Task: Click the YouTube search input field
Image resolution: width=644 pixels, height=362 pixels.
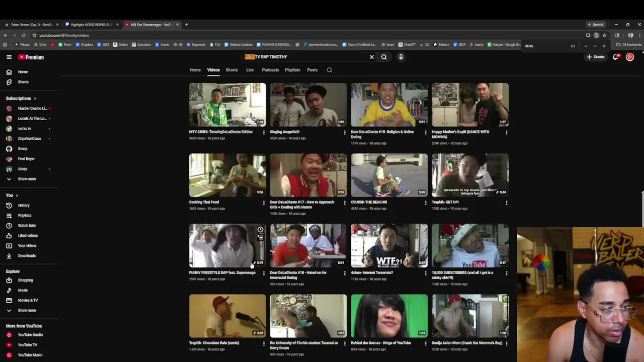Action: tap(306, 57)
